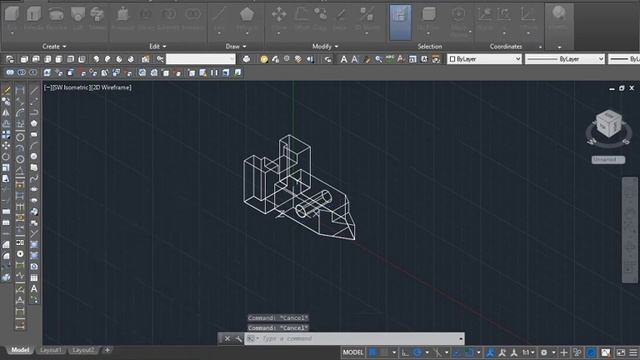The image size is (640, 360).
Task: Switch to the Model tab
Action: [20, 350]
